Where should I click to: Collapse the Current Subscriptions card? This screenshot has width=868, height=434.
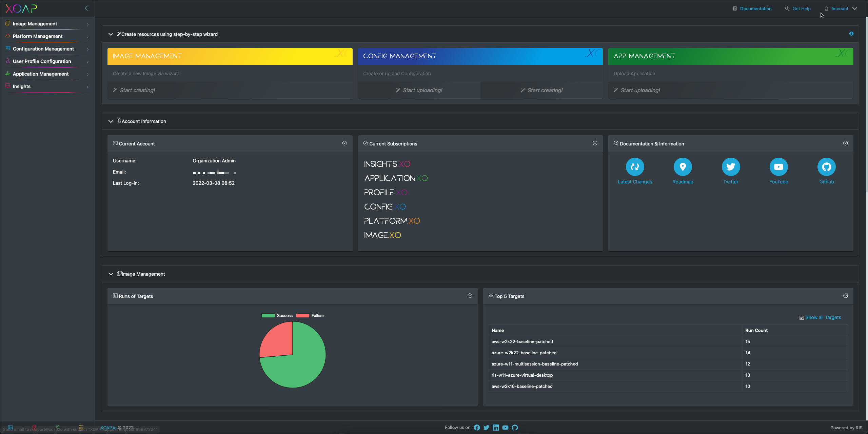tap(595, 143)
